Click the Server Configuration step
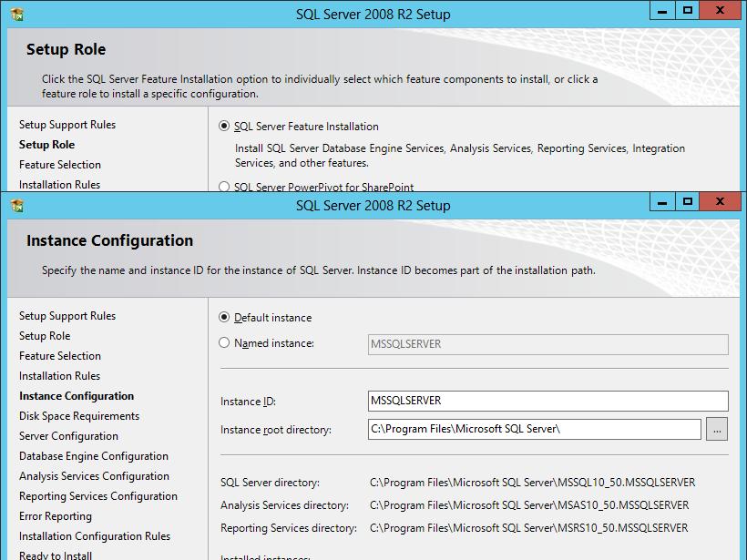747x560 pixels. tap(68, 436)
